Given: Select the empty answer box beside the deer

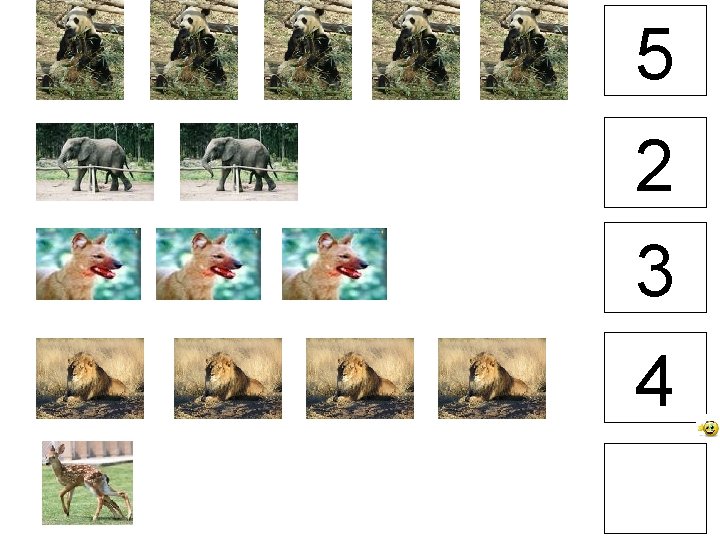Looking at the screenshot, I should [x=655, y=488].
